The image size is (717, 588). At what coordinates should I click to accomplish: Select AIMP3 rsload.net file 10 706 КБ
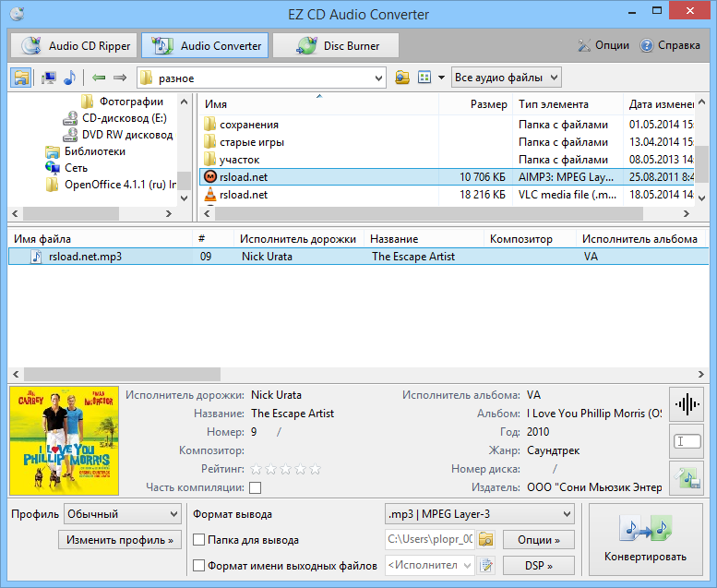point(447,177)
